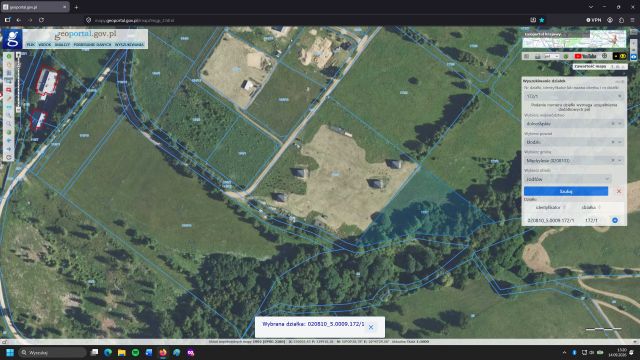Click the parcel number input field
This screenshot has width=640, height=360.
tap(573, 96)
